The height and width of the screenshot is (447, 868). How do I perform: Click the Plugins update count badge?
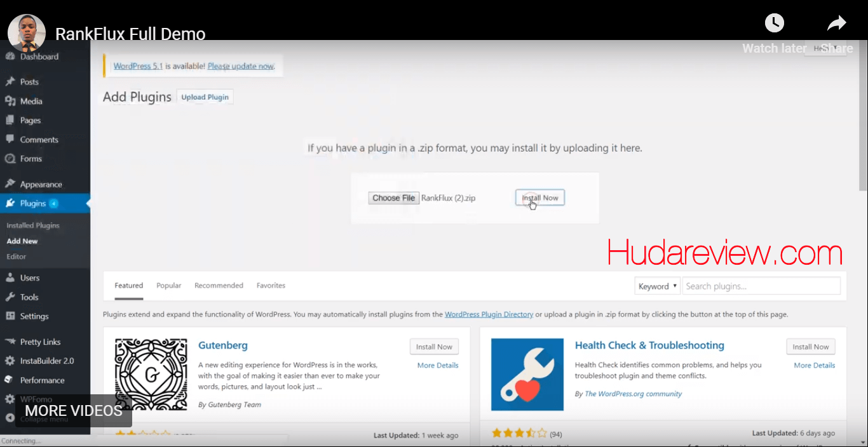pos(53,204)
